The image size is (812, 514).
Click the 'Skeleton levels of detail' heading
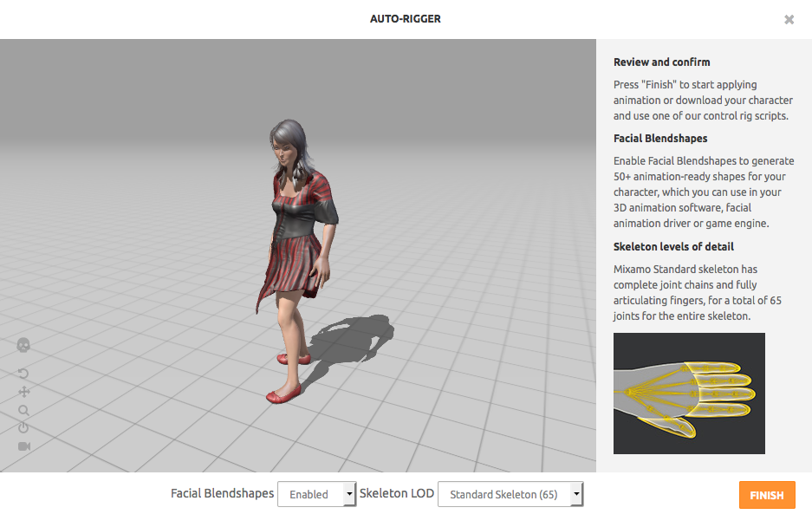[673, 247]
